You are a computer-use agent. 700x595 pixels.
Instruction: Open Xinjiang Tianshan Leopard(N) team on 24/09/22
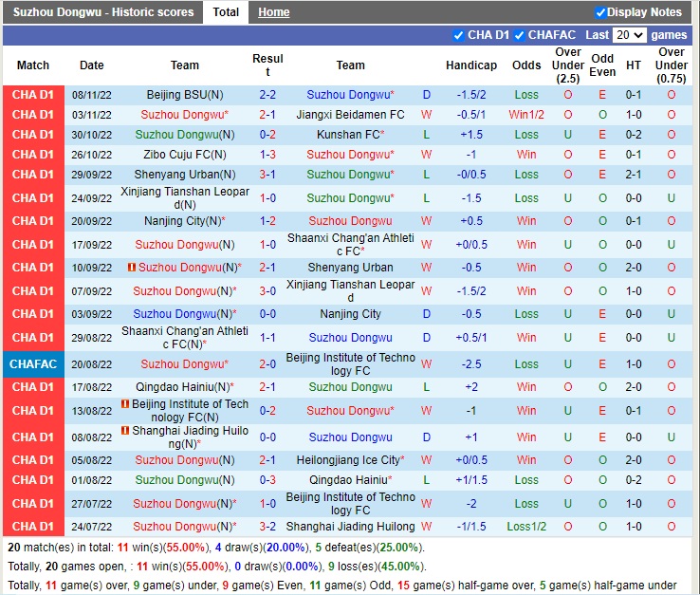point(185,198)
